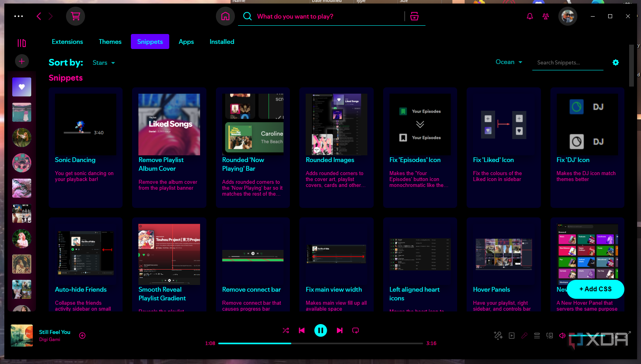Open Rounded Images snippet preview
The width and height of the screenshot is (641, 364).
[x=337, y=124]
